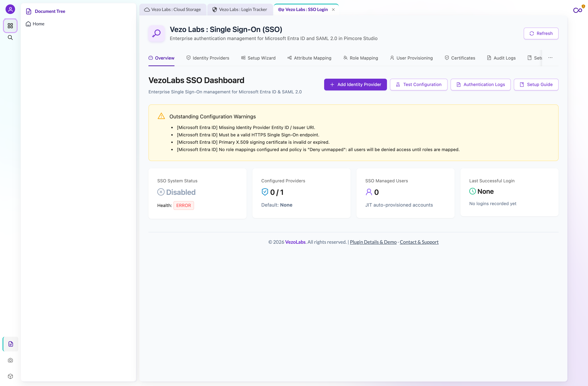
Task: Open the Setup Guide button
Action: pyautogui.click(x=536, y=85)
